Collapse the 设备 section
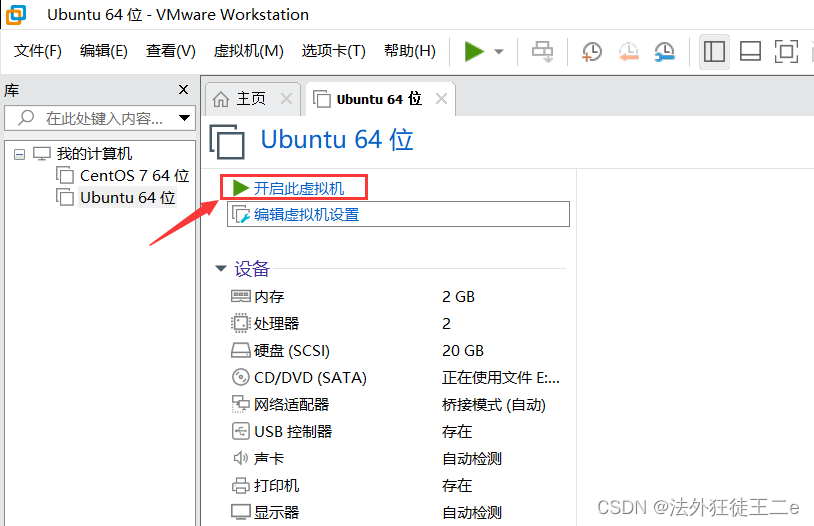This screenshot has width=814, height=526. coord(221,268)
